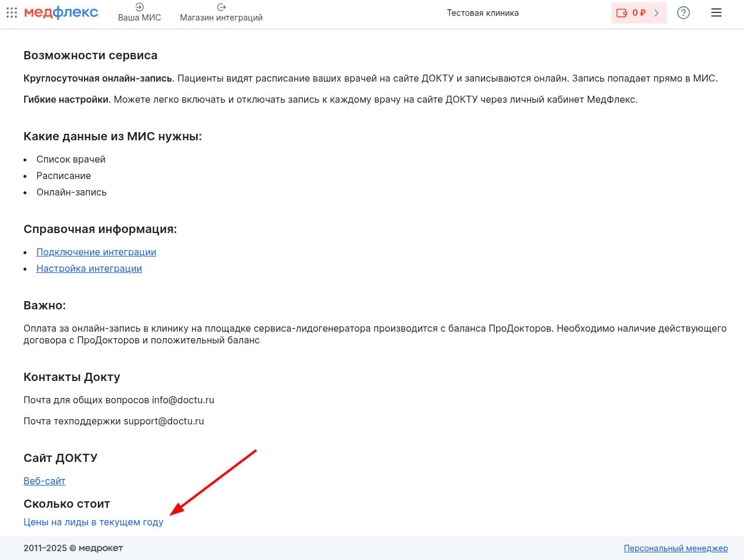Expand the balance chevron arrow

pyautogui.click(x=657, y=13)
